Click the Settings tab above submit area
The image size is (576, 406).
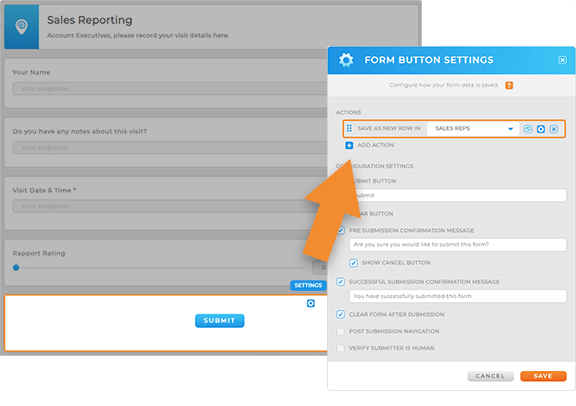(308, 285)
